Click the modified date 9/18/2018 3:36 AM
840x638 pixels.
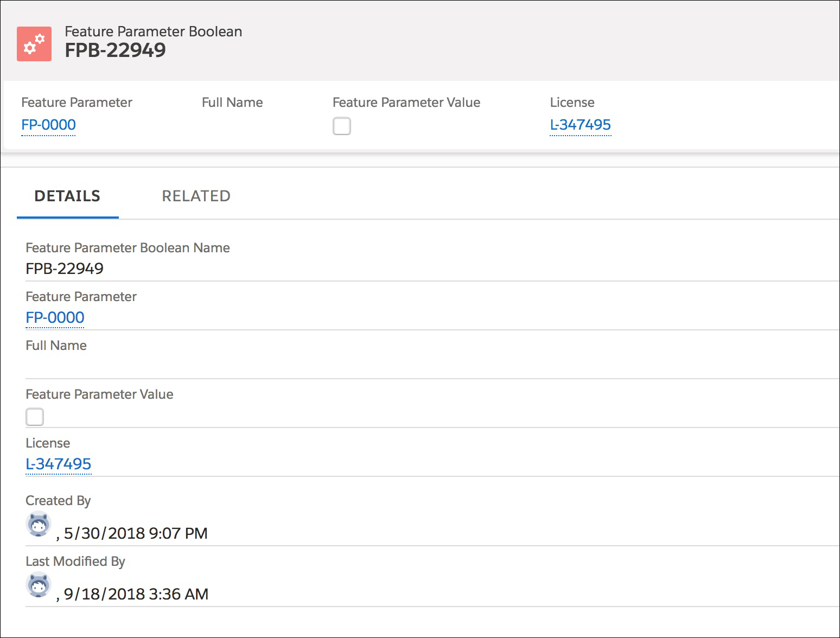[136, 594]
